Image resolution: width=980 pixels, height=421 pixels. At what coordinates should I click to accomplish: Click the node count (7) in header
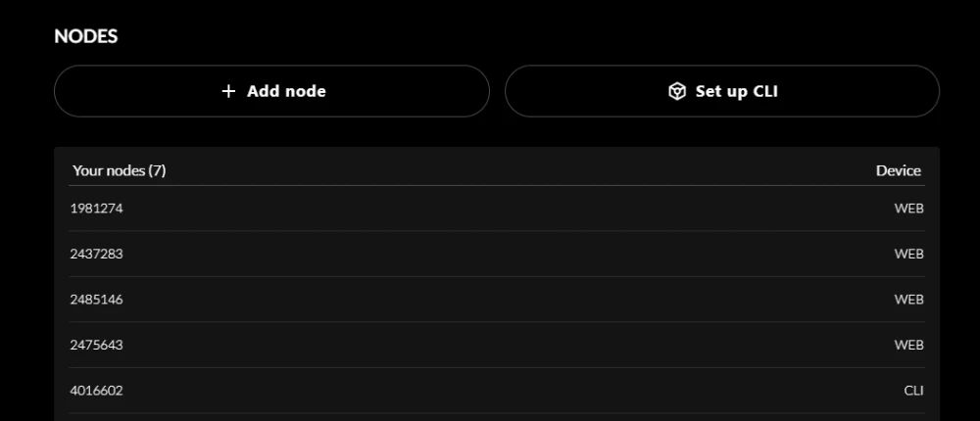point(158,170)
